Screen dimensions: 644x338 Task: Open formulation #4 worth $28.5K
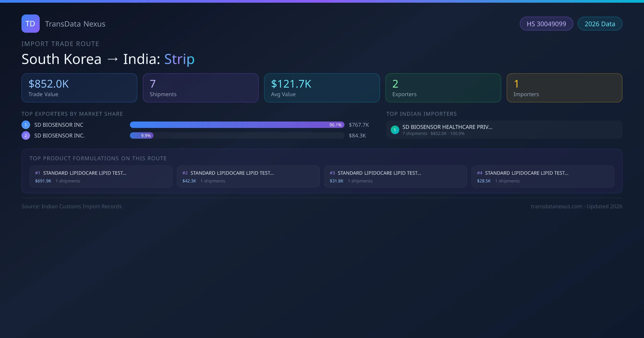click(543, 177)
